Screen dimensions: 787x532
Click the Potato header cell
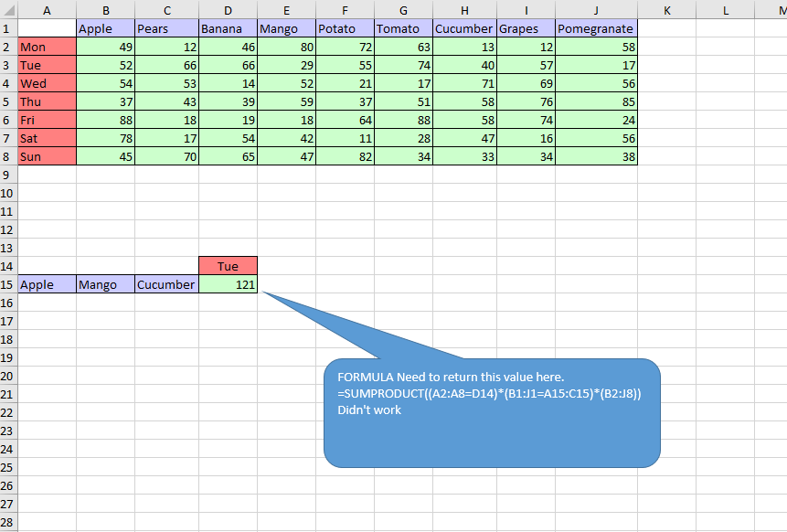[x=345, y=28]
